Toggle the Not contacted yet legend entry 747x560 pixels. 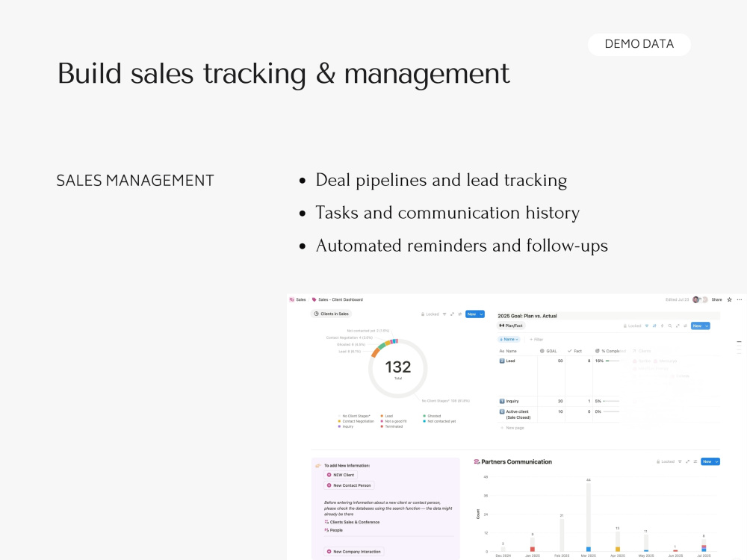(439, 421)
